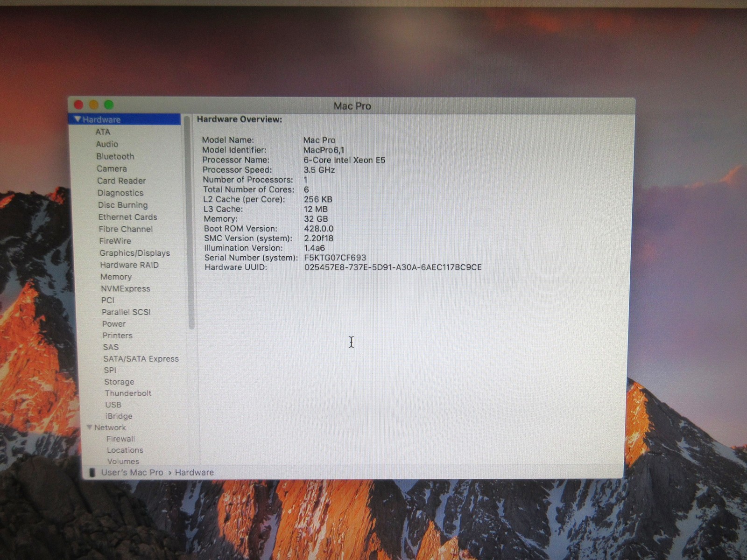Open Ethernet Cards section
This screenshot has height=560, width=747.
tap(128, 217)
